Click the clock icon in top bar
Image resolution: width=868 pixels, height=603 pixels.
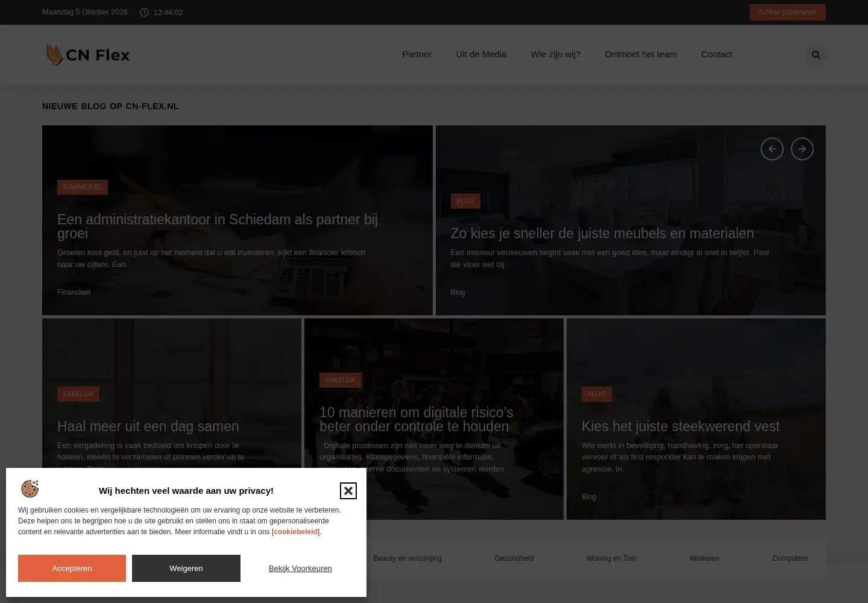[144, 12]
